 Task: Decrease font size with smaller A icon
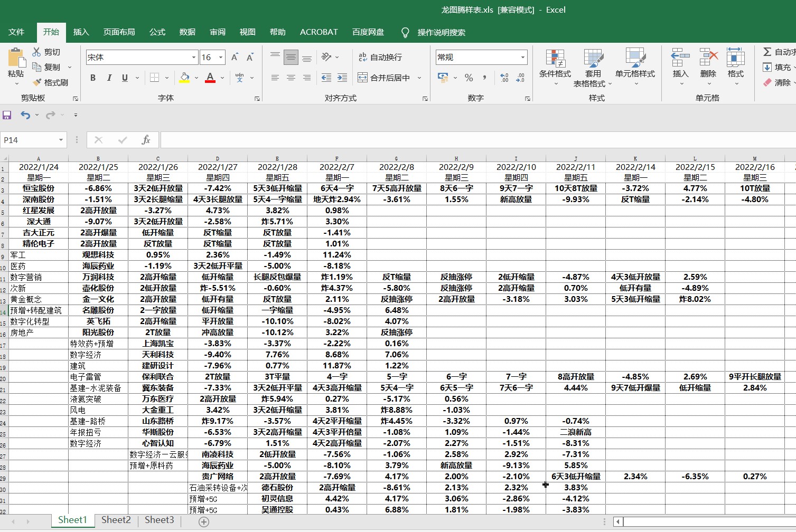(250, 57)
